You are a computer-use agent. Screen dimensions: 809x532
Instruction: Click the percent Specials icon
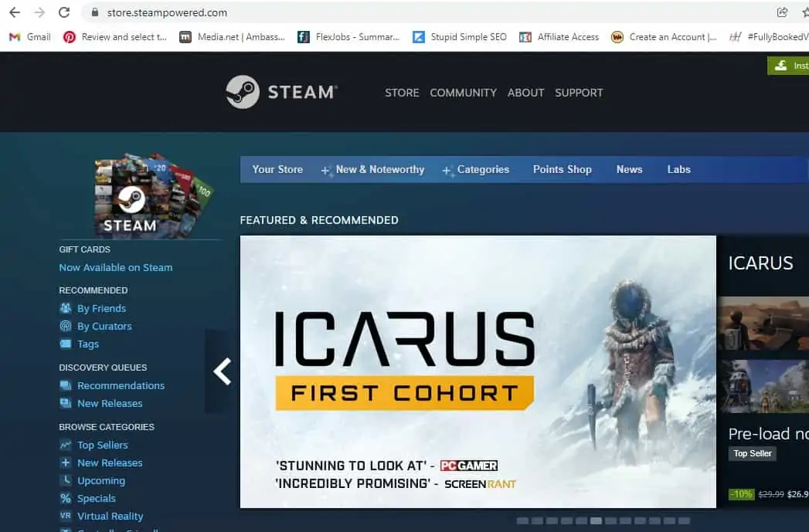tap(66, 498)
